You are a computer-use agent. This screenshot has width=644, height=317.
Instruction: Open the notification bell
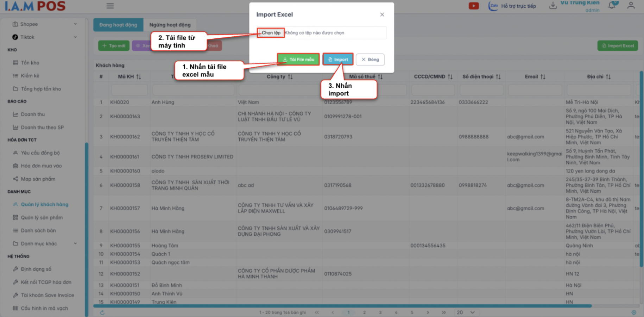[612, 6]
